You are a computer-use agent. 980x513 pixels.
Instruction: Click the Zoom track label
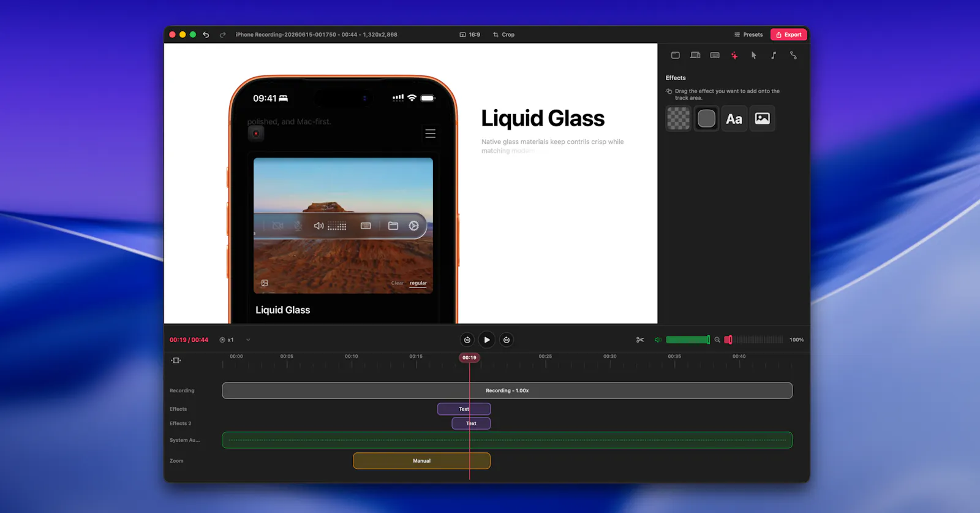[x=176, y=461]
